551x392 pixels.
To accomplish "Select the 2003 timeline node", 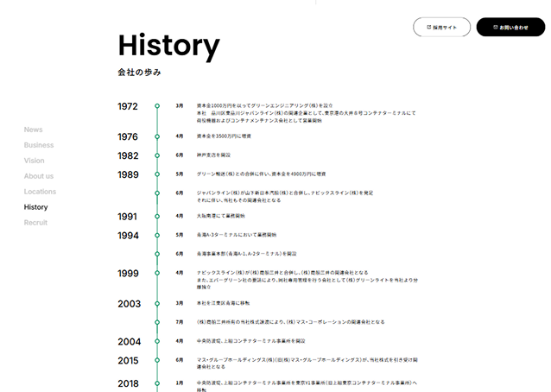I will [x=157, y=303].
